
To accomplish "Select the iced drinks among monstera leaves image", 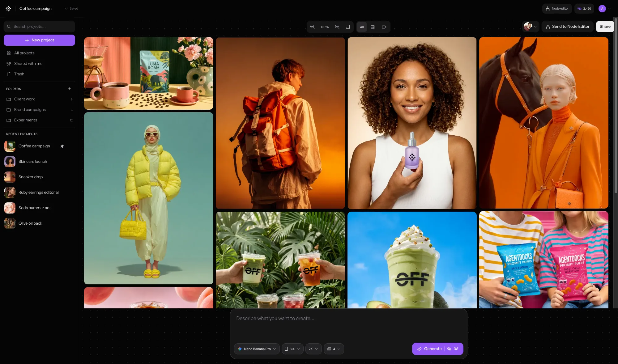I will 280,260.
